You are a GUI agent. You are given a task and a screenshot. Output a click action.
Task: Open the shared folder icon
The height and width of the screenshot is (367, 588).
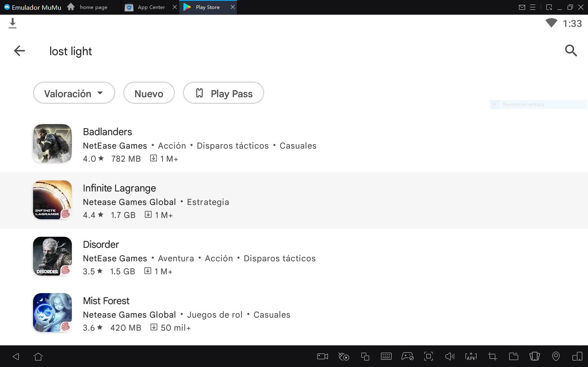pos(513,356)
